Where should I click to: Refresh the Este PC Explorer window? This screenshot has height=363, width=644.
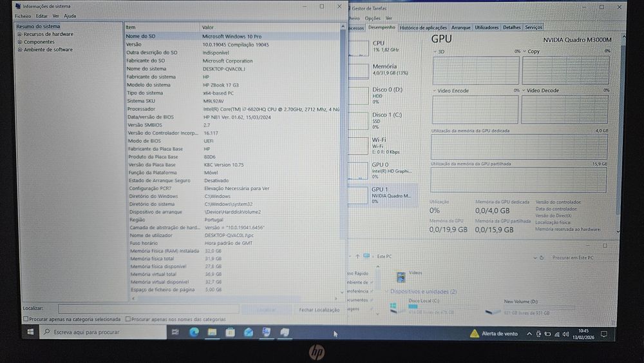tap(542, 258)
